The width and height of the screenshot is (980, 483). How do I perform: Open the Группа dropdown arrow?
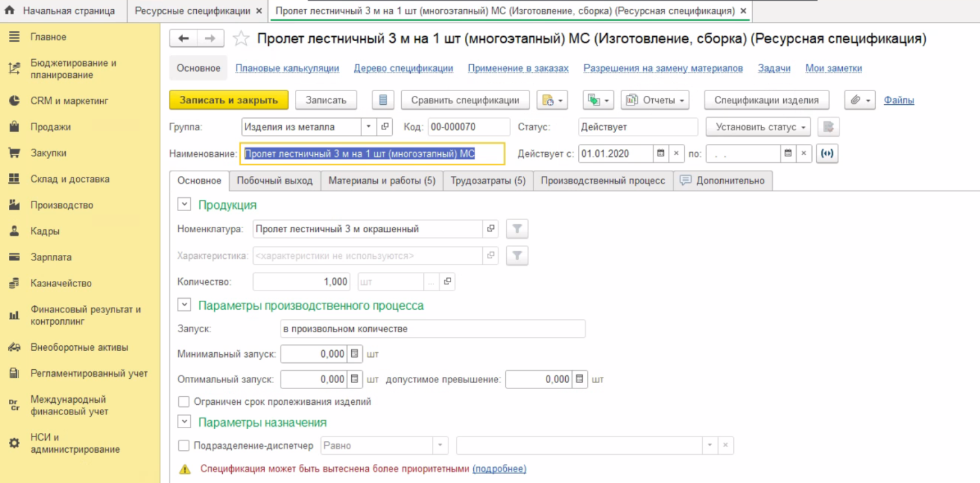tap(369, 127)
